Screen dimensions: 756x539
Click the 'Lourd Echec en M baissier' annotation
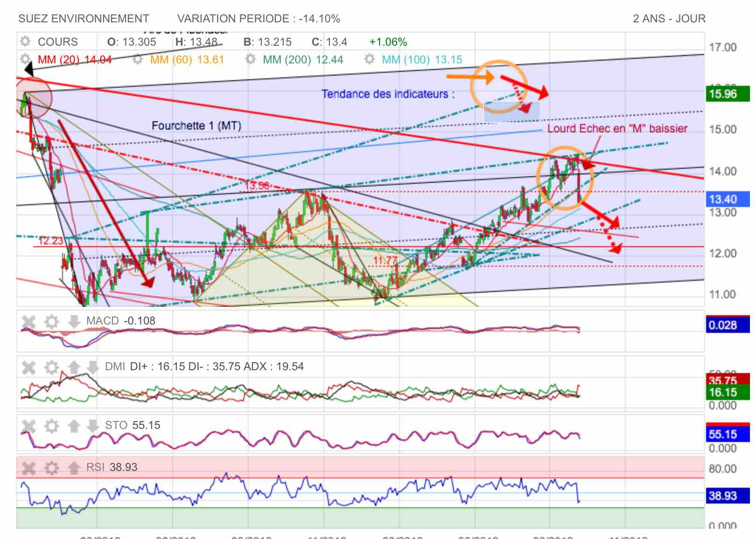[617, 128]
